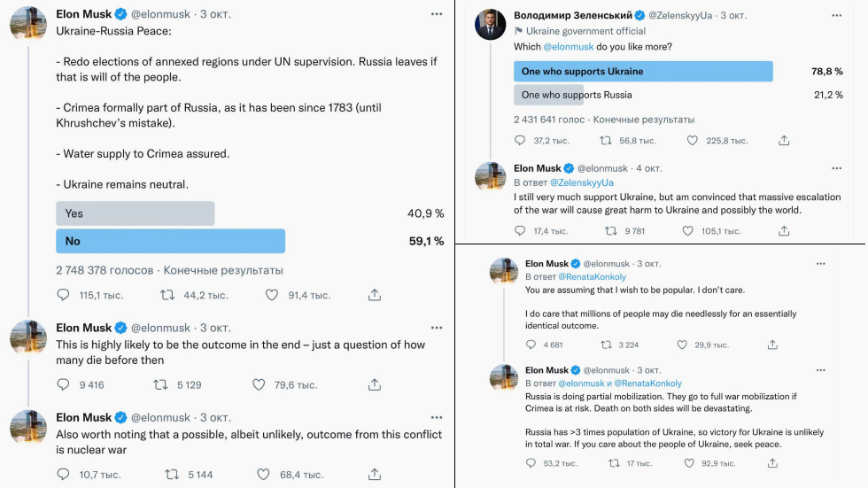Open the @RenataKonkoly mention in first reply
The image size is (868, 488).
point(592,276)
